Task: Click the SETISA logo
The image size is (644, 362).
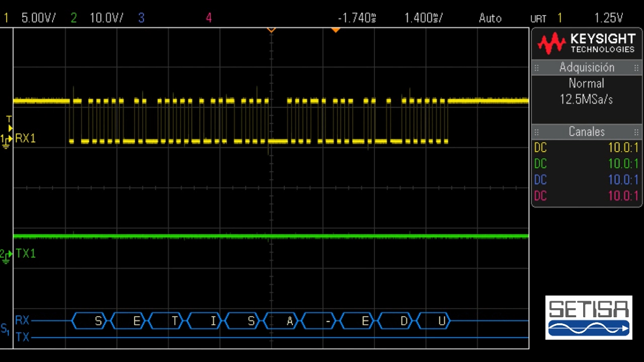Action: (x=589, y=317)
